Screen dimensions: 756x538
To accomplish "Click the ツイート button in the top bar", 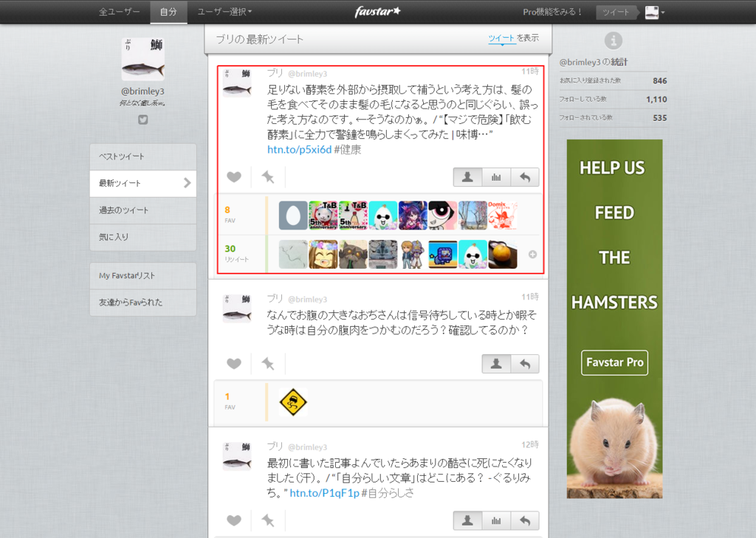I will pyautogui.click(x=616, y=12).
